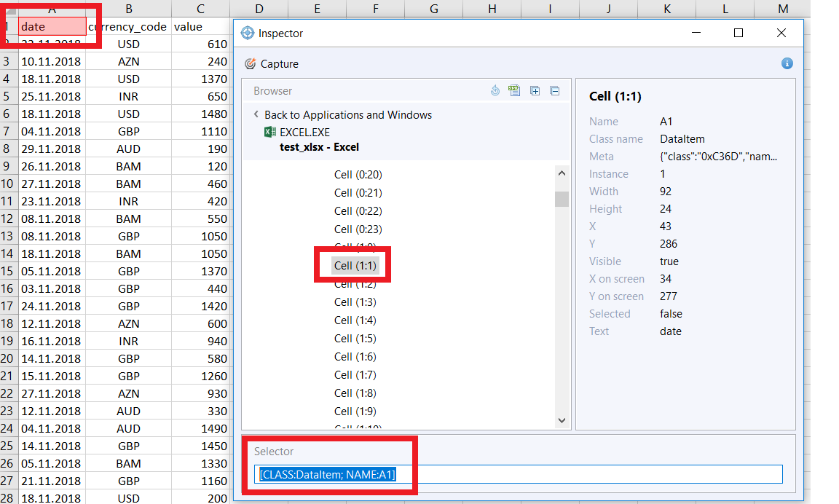Select the test_xlsx - Excel window entry
Image resolution: width=839 pixels, height=504 pixels.
(319, 147)
